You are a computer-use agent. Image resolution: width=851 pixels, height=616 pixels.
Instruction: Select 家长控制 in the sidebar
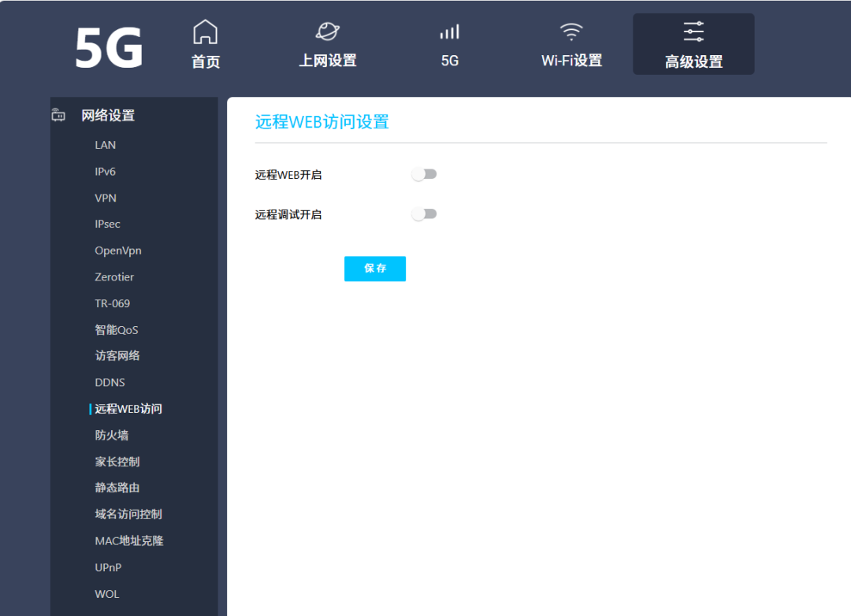click(117, 462)
